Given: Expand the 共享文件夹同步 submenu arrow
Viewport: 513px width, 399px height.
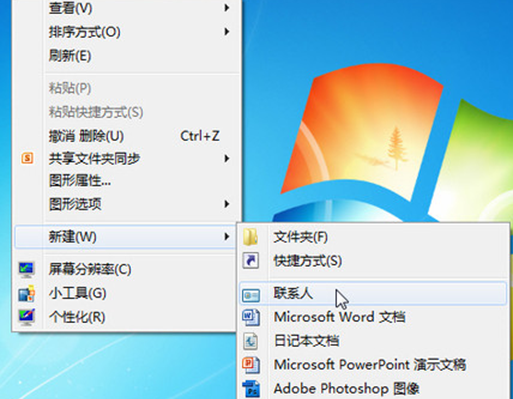Looking at the screenshot, I should coord(227,158).
